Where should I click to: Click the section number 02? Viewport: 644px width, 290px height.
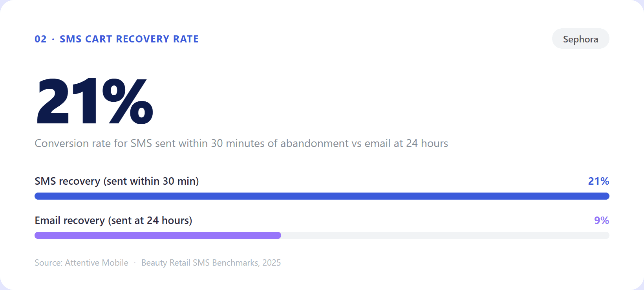40,39
